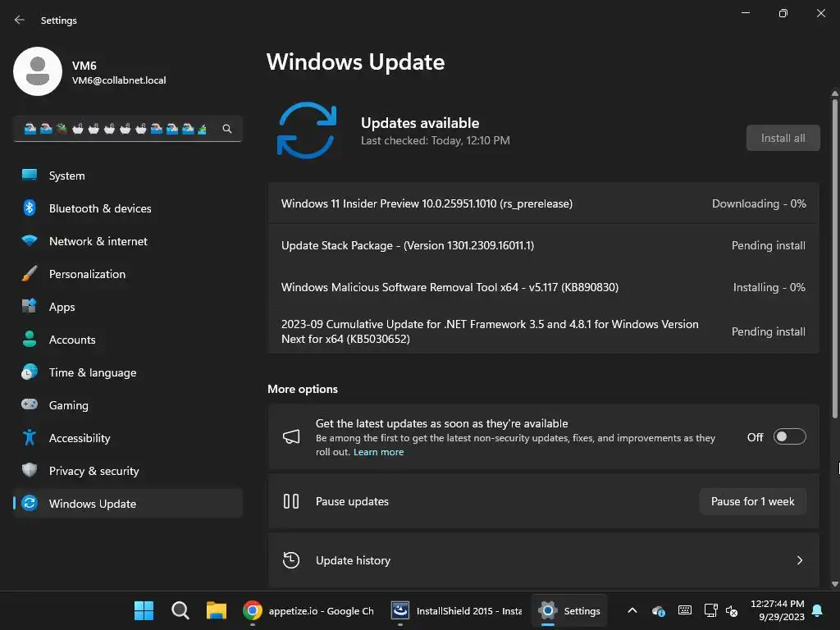
Task: Click the clock and date in taskbar
Action: click(778, 610)
